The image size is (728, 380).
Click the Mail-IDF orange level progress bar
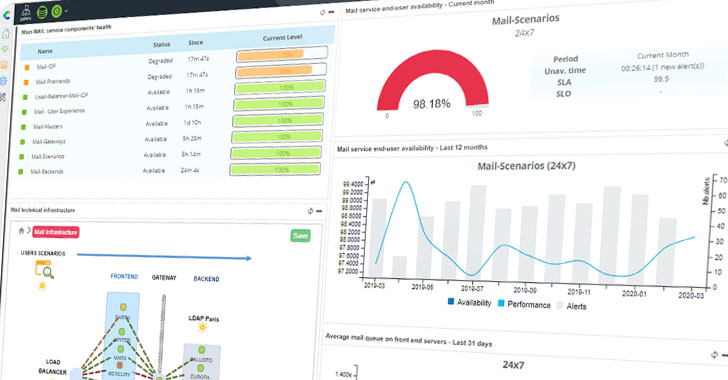(282, 54)
